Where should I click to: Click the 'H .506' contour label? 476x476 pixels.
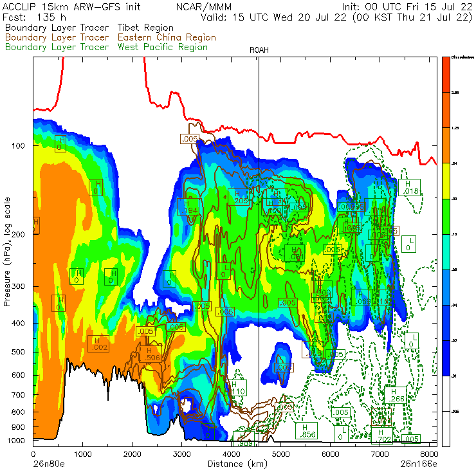pyautogui.click(x=150, y=354)
